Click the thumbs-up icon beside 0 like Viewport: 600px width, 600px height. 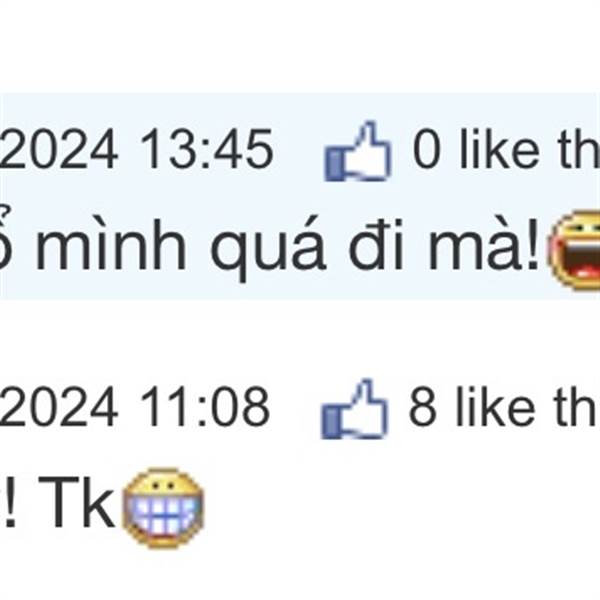tap(358, 151)
